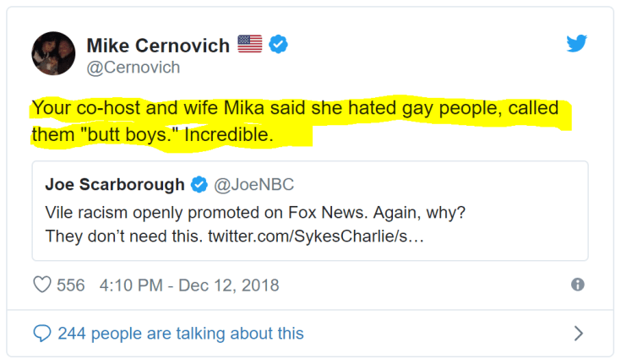Click the US flag emoji by the name
Viewport: 621px width, 364px height.
coord(249,45)
